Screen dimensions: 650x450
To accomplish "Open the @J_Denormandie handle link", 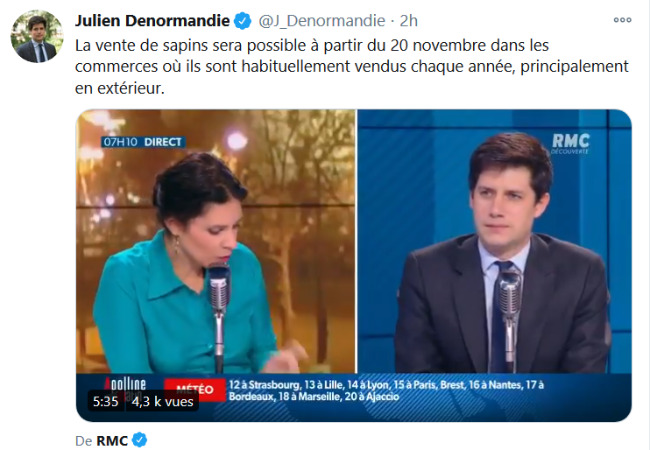I will click(322, 21).
